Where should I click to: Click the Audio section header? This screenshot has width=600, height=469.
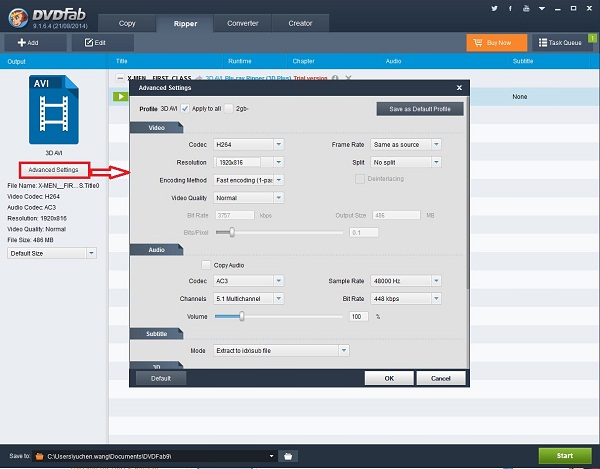pyautogui.click(x=157, y=249)
